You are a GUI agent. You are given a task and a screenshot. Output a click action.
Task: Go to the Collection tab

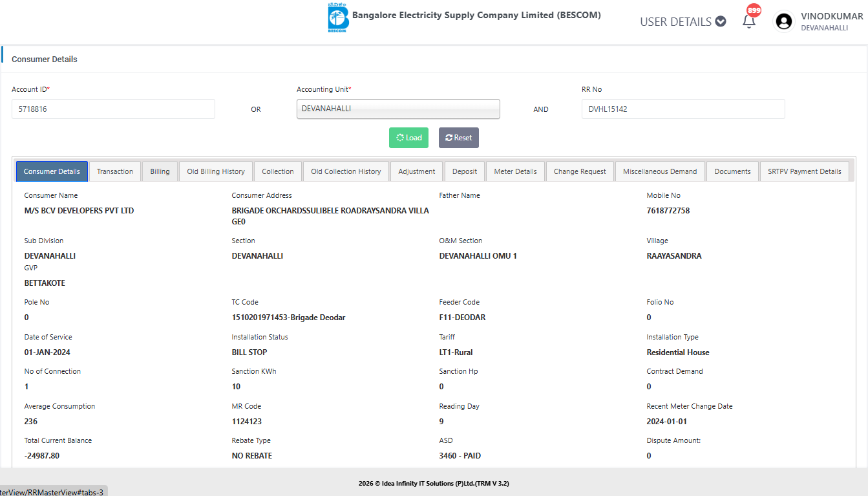(x=278, y=171)
